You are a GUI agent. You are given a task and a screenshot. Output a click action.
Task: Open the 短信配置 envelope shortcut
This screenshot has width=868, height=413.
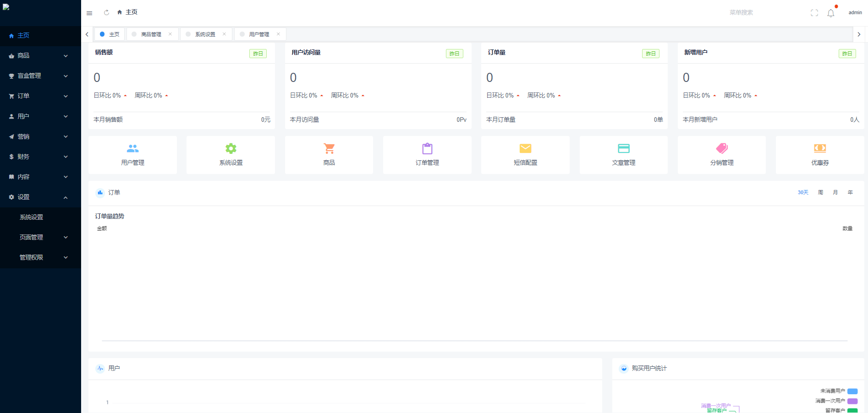[x=525, y=149]
